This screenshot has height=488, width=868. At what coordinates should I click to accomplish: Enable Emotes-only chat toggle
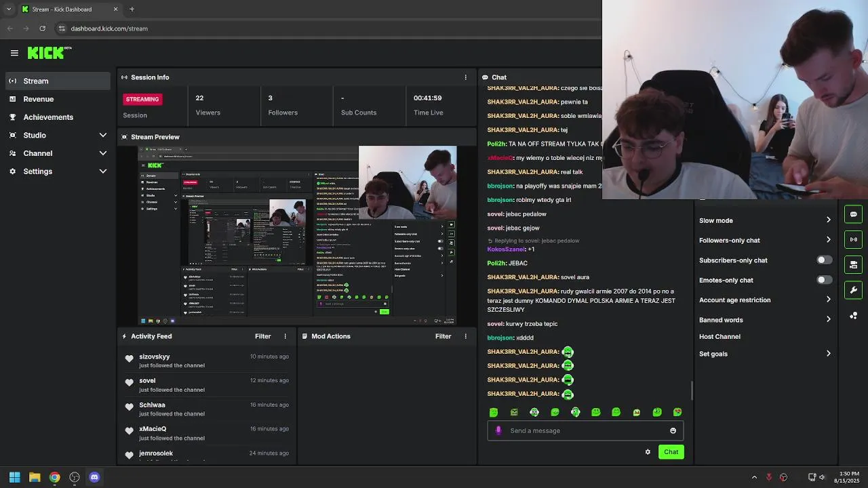point(824,280)
